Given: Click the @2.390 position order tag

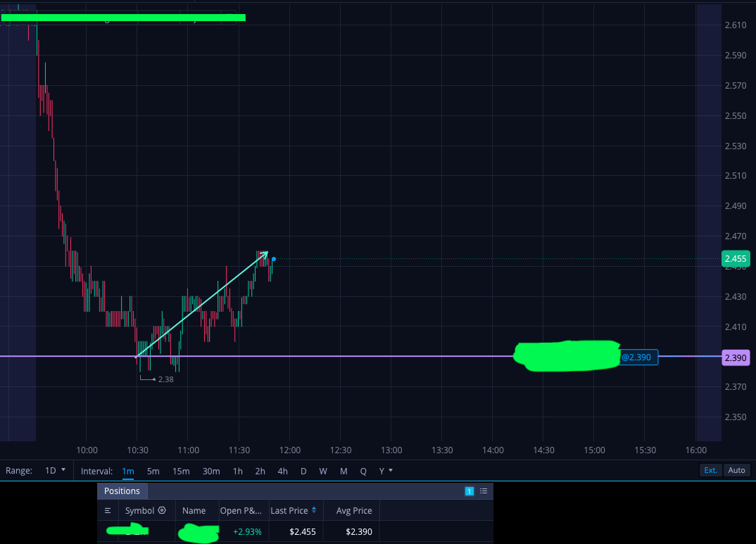Looking at the screenshot, I should click(636, 357).
